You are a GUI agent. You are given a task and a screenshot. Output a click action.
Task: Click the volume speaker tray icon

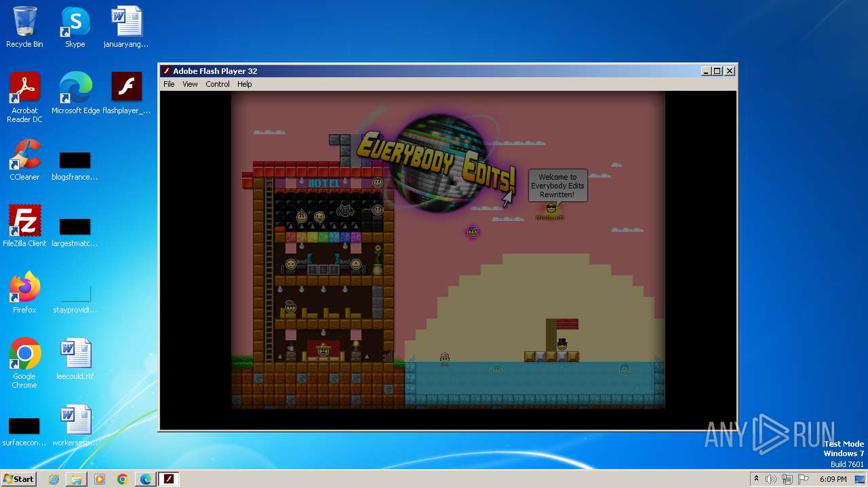coord(771,479)
